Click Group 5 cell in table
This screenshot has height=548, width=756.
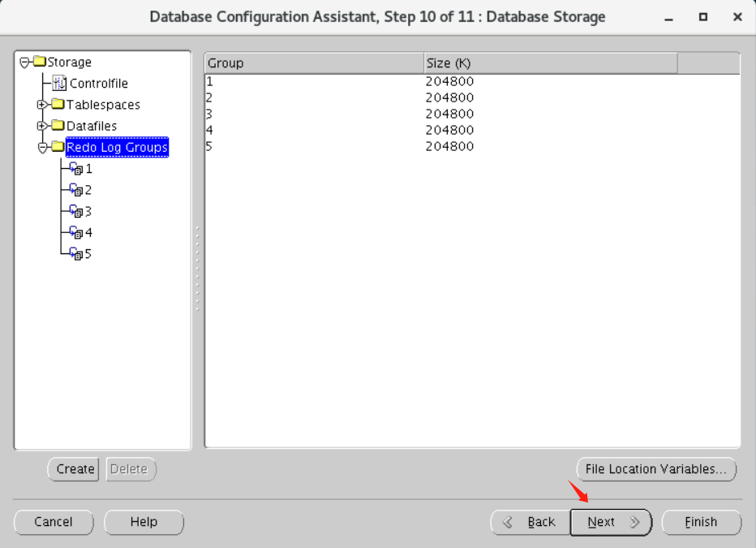[x=315, y=146]
